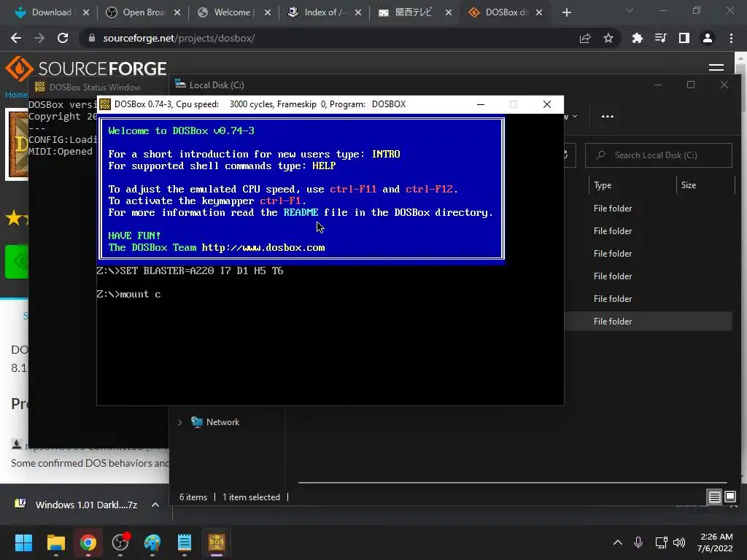Viewport: 747px width, 560px height.
Task: Click the Home link on SourceForge
Action: pos(16,94)
